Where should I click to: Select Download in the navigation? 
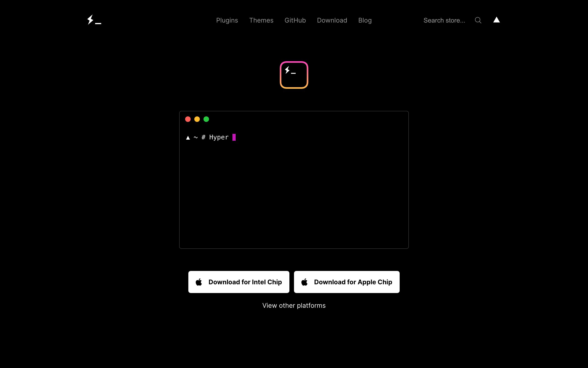click(332, 20)
